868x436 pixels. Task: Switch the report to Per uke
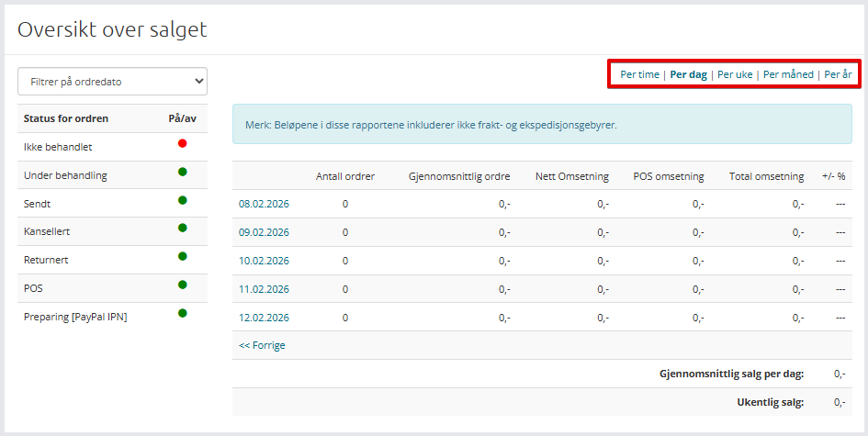(x=735, y=74)
